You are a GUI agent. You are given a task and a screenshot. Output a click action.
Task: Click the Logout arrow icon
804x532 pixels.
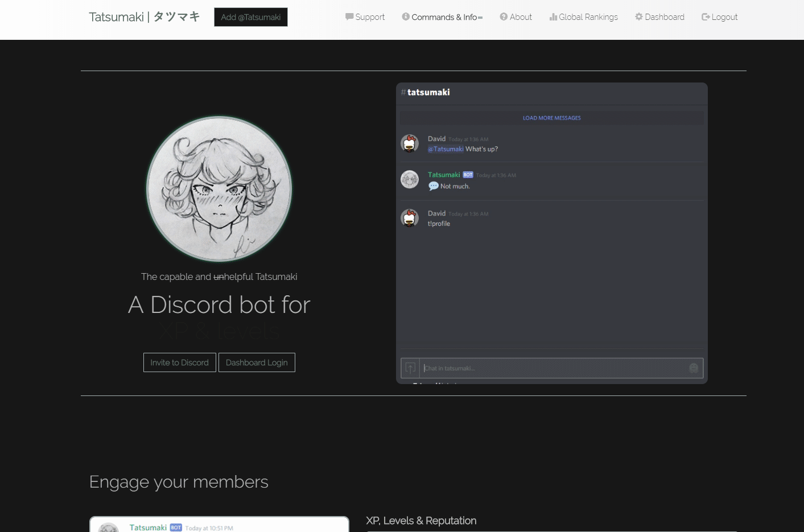[706, 17]
